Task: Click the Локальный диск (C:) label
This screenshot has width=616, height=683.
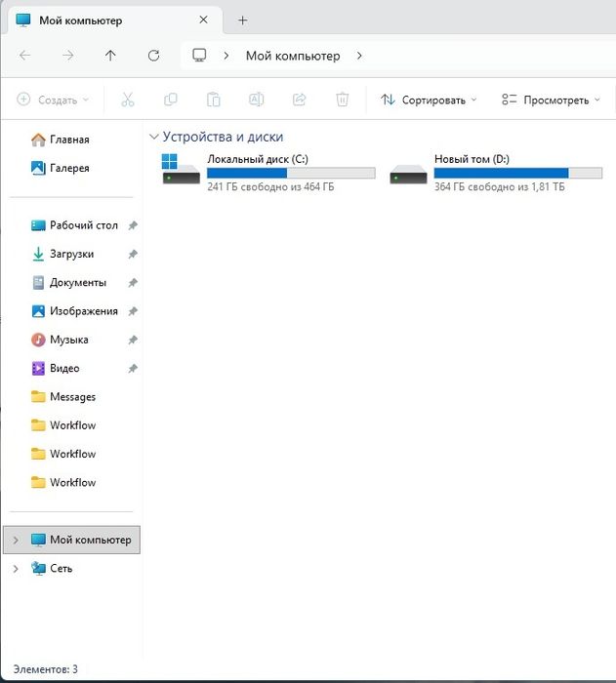Action: pos(258,159)
